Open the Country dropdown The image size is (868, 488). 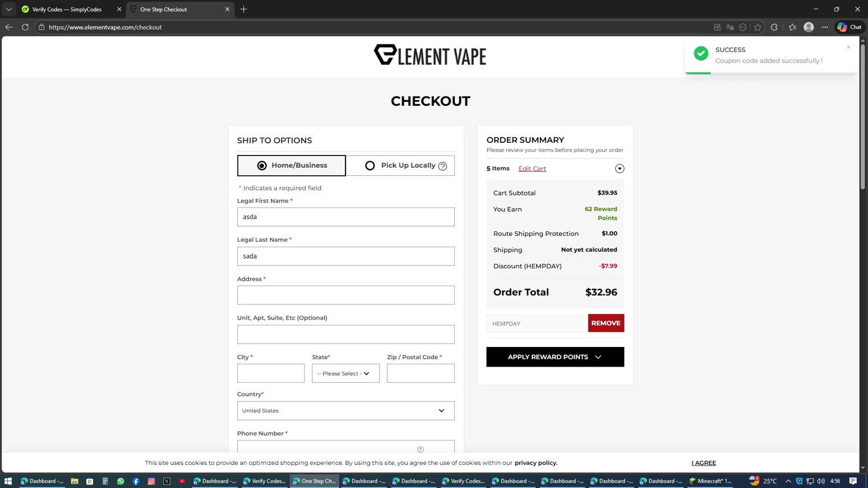(x=345, y=411)
